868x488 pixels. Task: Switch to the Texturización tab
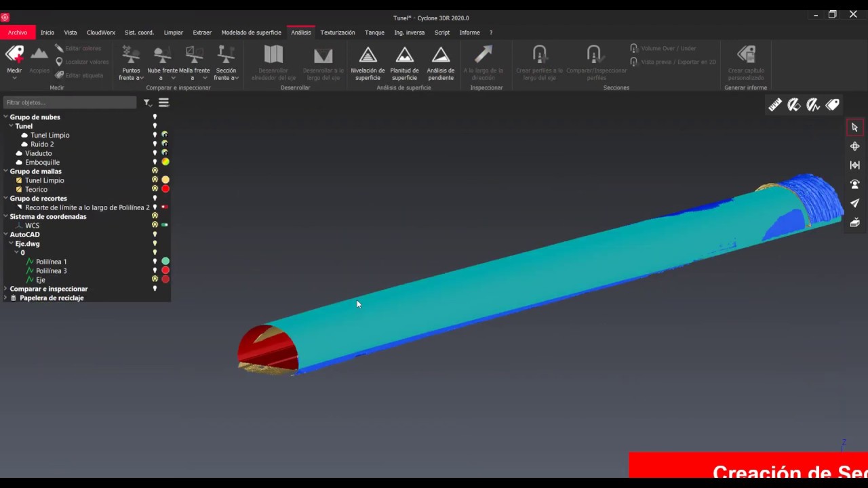(338, 33)
